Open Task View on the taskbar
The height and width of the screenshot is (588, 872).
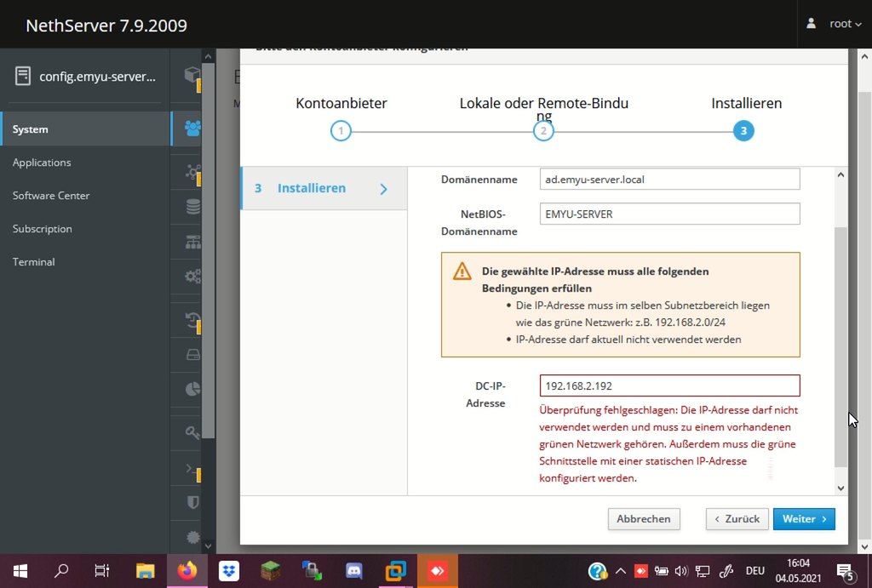pos(102,571)
